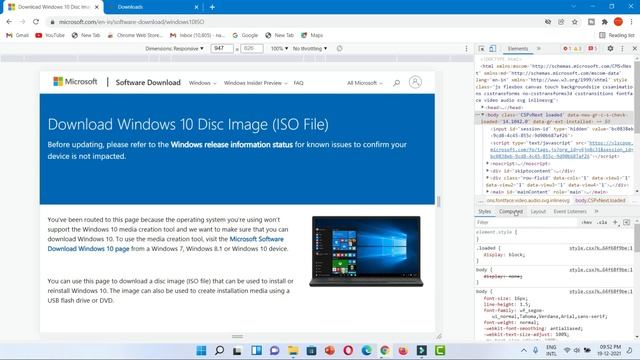
Task: Open the YouTube bookmark
Action: [x=50, y=35]
